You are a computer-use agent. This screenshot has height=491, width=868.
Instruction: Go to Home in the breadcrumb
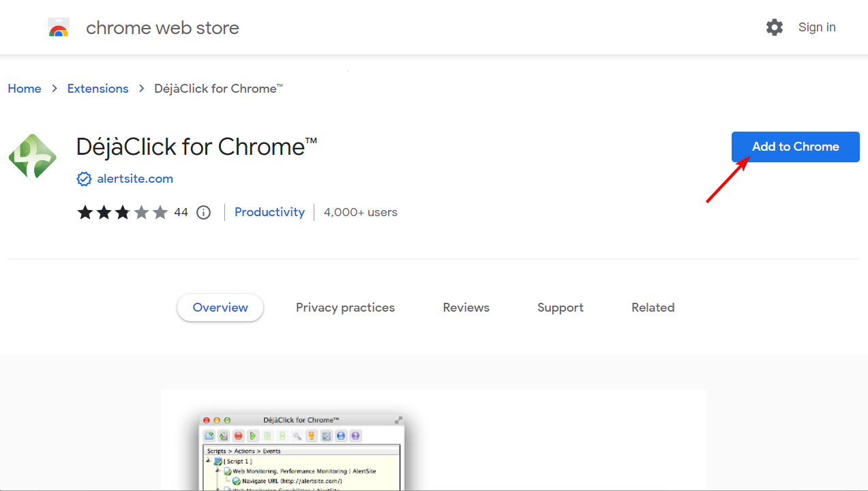pyautogui.click(x=25, y=89)
